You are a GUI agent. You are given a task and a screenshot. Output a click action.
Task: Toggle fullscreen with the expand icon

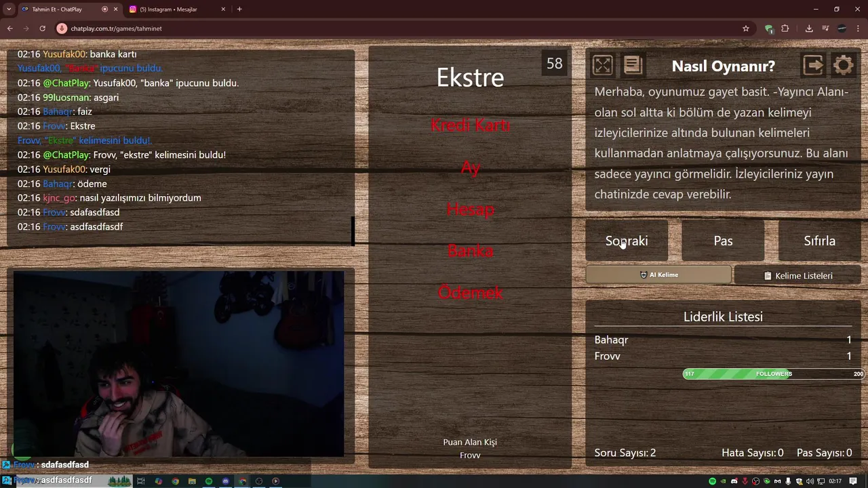[602, 65]
